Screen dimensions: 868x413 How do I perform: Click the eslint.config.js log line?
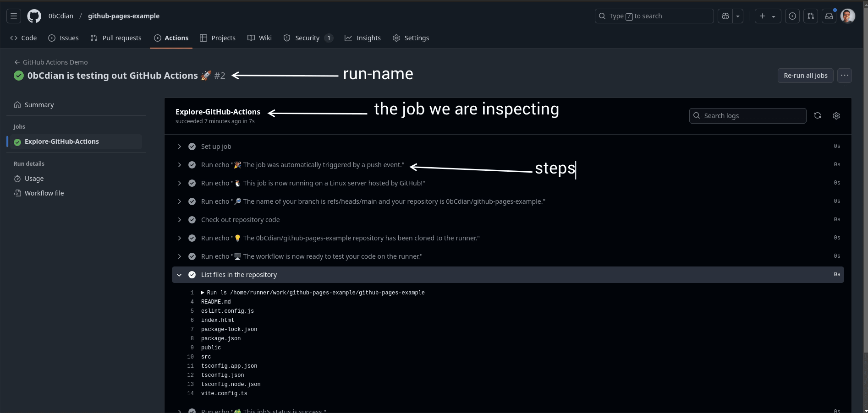click(227, 311)
